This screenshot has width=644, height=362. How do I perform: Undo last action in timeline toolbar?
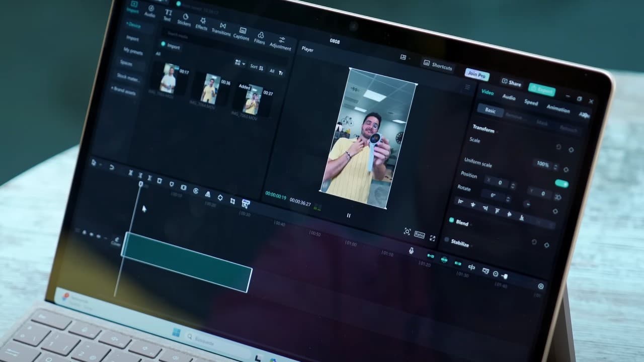pyautogui.click(x=112, y=167)
